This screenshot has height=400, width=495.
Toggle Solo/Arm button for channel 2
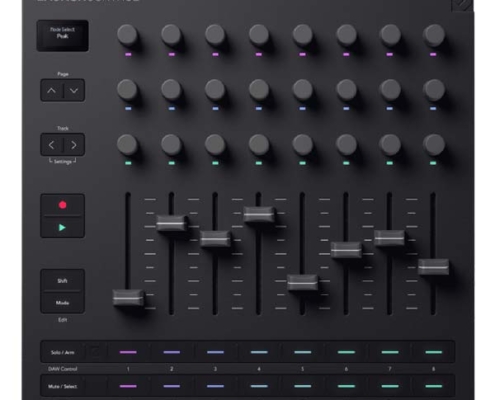pos(172,352)
